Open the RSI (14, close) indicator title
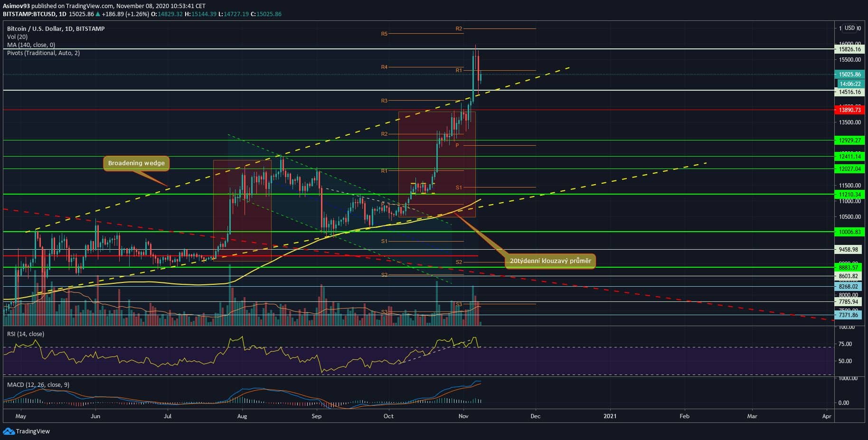Screen dimensions: 868x440 [26, 334]
